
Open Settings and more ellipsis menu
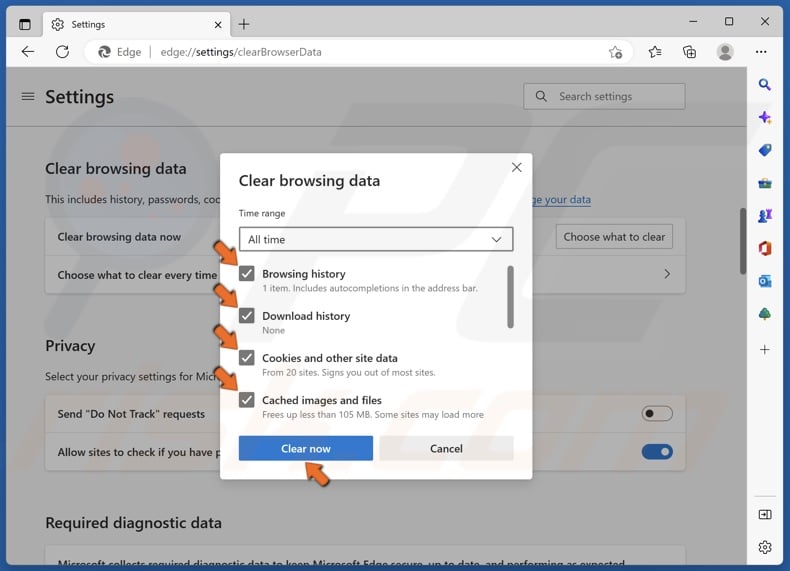[761, 52]
